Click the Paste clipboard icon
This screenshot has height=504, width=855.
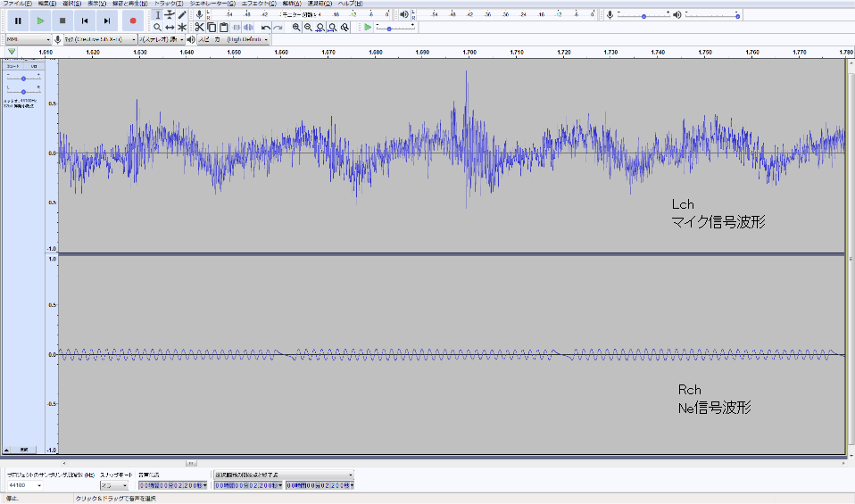point(223,28)
